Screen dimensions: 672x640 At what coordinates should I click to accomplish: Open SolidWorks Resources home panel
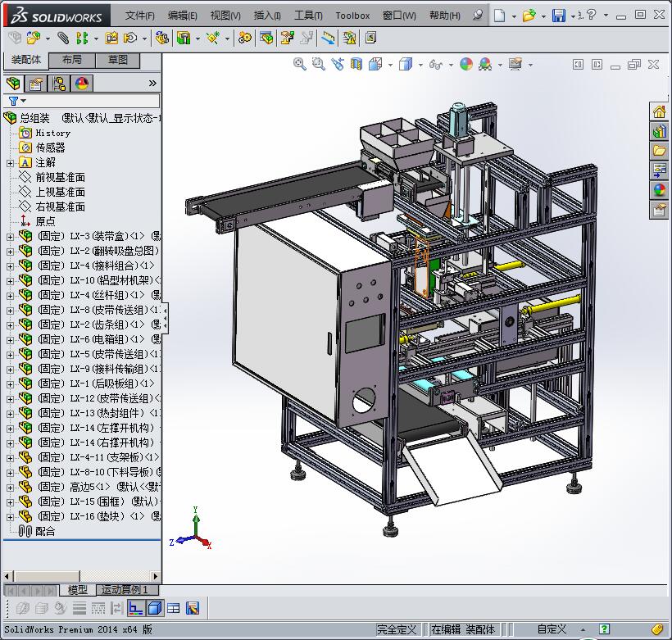pos(660,112)
